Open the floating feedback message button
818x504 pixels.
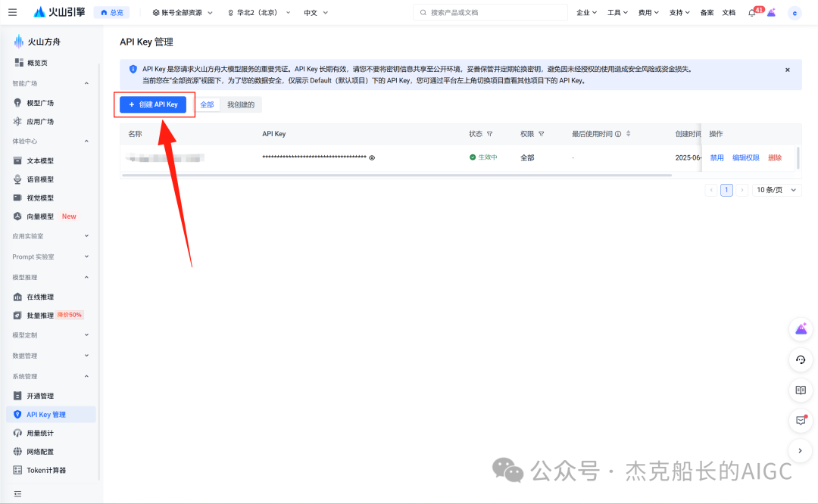tap(801, 420)
